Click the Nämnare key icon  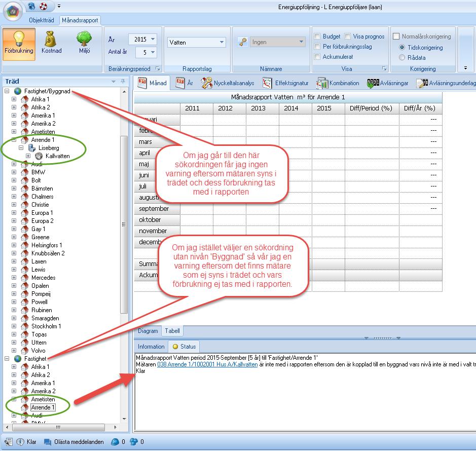click(242, 42)
